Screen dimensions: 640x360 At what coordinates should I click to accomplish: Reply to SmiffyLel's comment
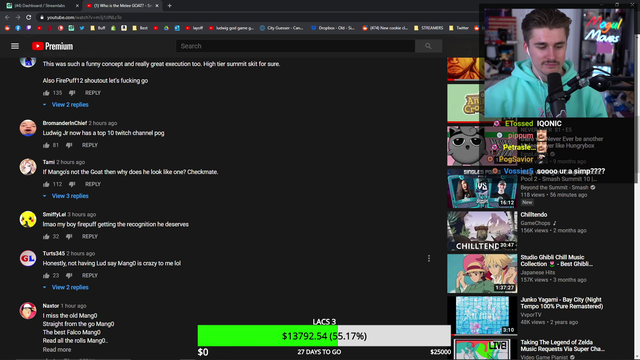coord(90,237)
